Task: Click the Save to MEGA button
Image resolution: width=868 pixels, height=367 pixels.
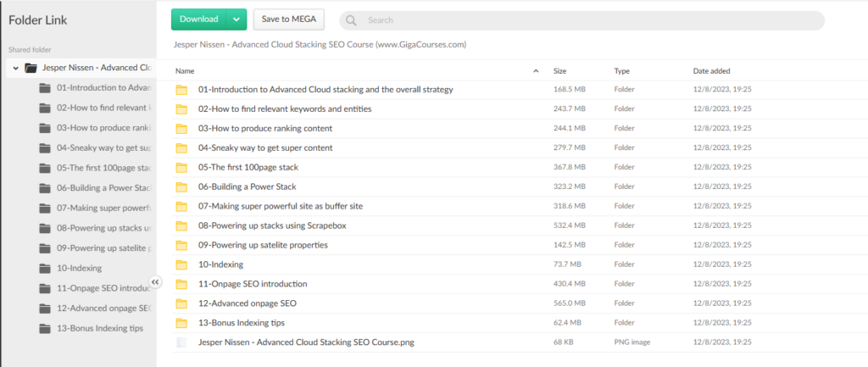Action: click(x=289, y=19)
